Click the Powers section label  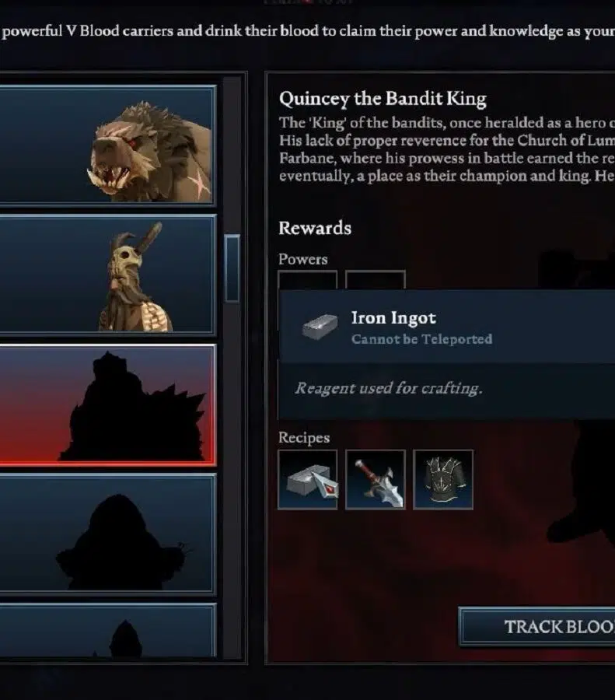(302, 259)
